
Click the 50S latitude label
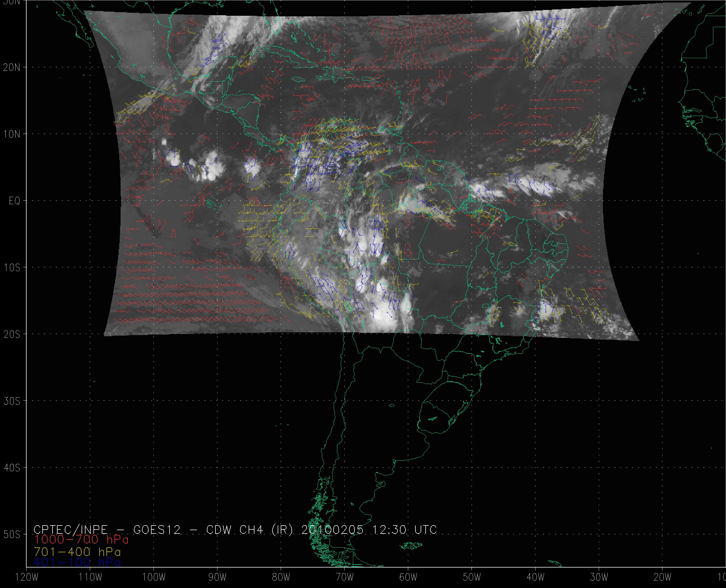12,535
